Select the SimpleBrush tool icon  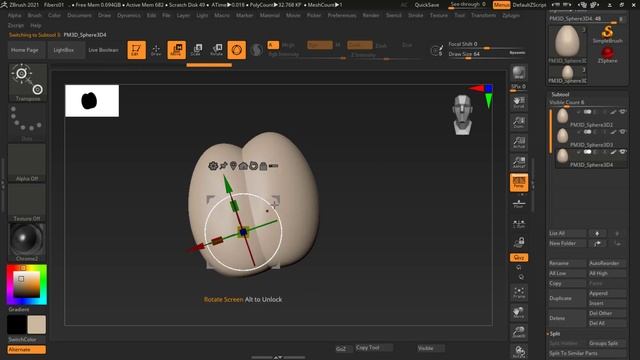pos(607,34)
